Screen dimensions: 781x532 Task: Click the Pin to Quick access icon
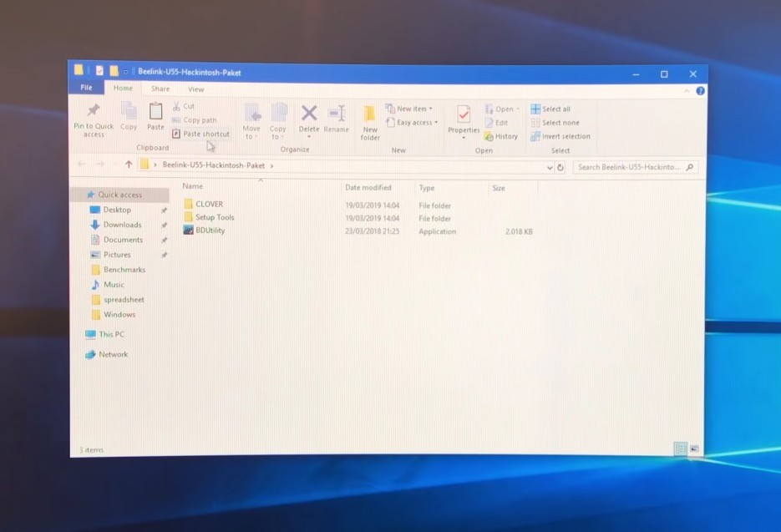click(x=94, y=110)
